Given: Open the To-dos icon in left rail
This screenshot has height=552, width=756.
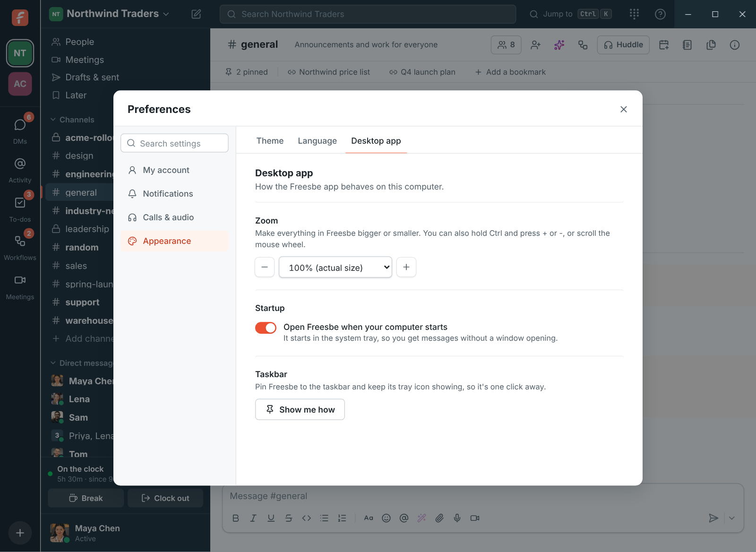Looking at the screenshot, I should click(x=20, y=203).
